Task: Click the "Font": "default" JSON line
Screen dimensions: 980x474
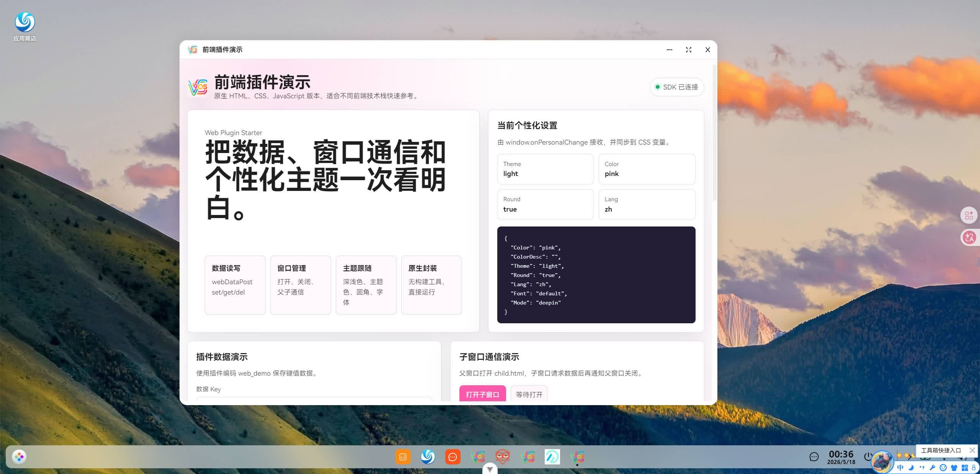Action: click(539, 293)
